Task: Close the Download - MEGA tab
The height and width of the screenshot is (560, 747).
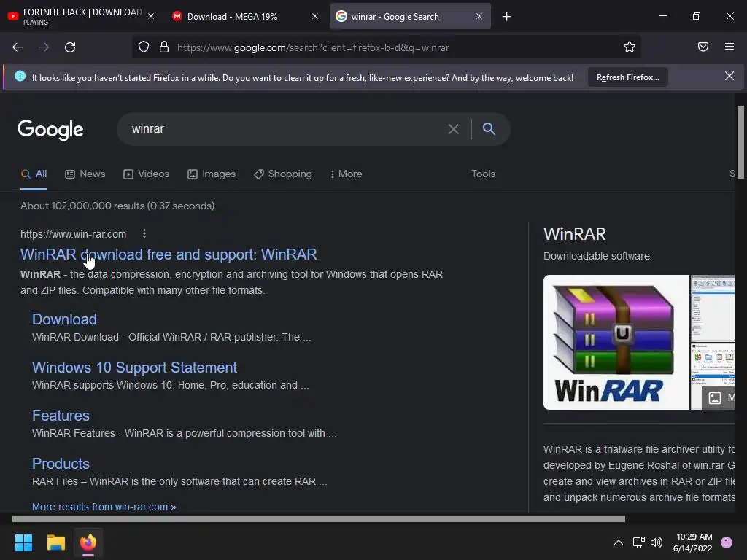Action: tap(315, 16)
